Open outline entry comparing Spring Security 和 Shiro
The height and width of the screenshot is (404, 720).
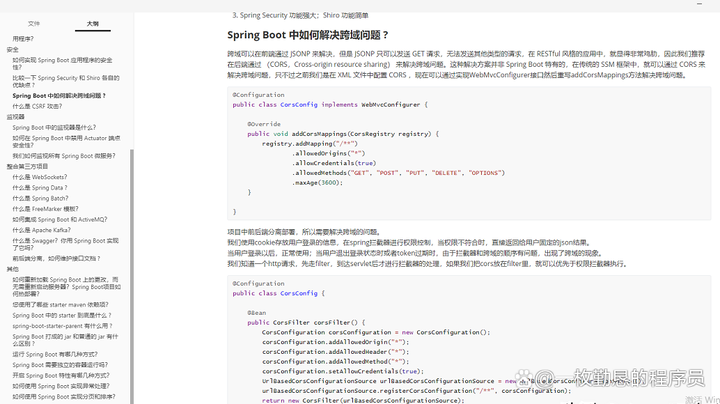tap(66, 81)
